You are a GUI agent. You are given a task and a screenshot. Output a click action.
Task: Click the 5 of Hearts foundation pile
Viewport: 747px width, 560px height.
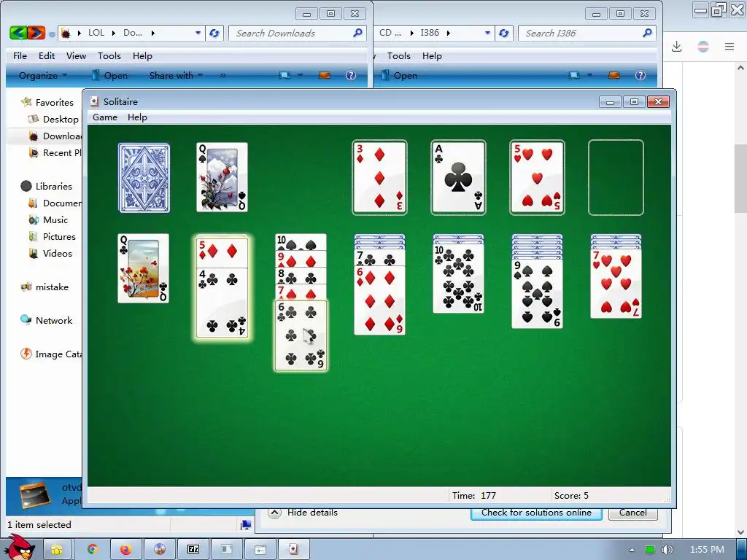pos(537,178)
